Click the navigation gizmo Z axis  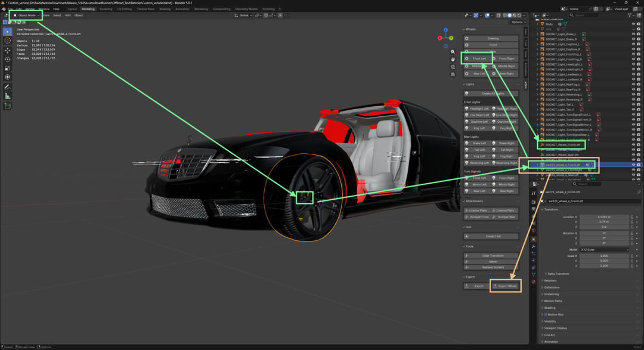[445, 30]
